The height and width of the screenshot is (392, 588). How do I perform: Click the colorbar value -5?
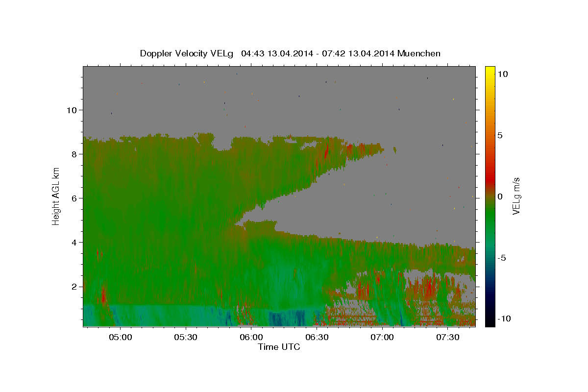click(x=501, y=258)
